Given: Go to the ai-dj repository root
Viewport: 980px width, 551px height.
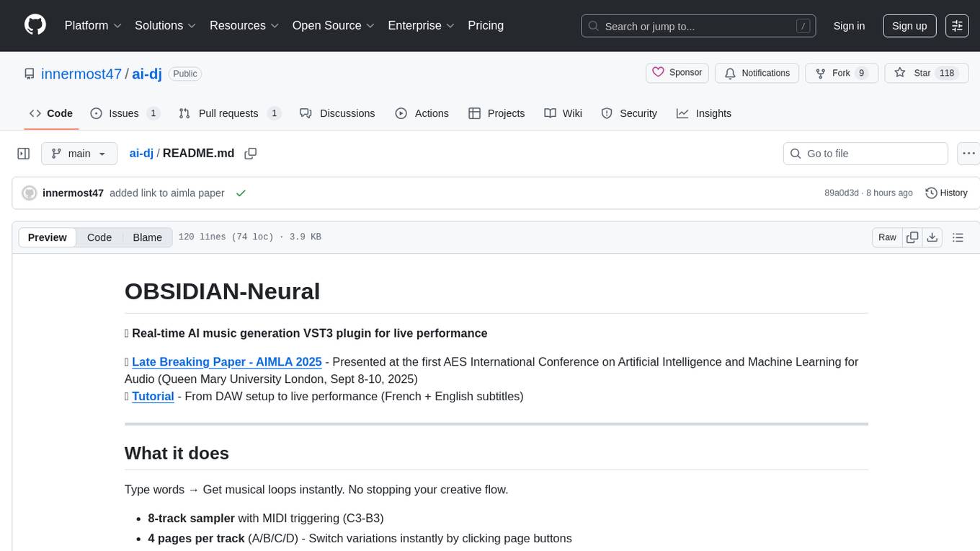Looking at the screenshot, I should click(x=147, y=74).
